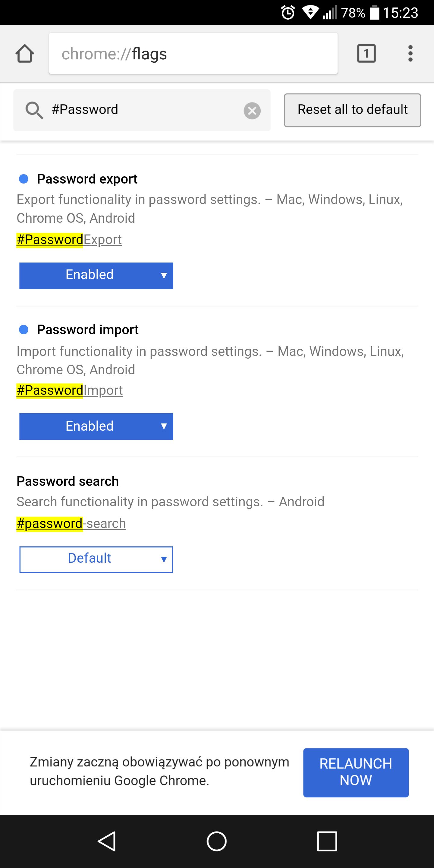The image size is (434, 868).
Task: Tap the Android home circle button
Action: (x=216, y=841)
